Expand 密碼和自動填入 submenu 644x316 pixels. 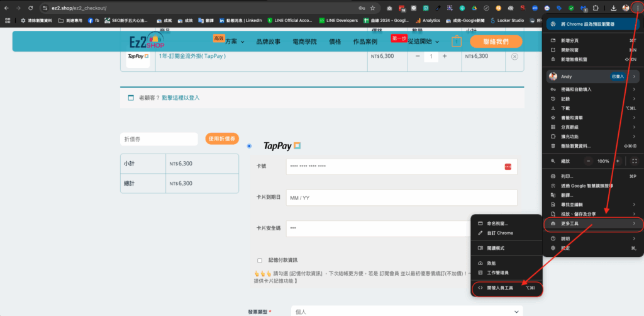[594, 89]
